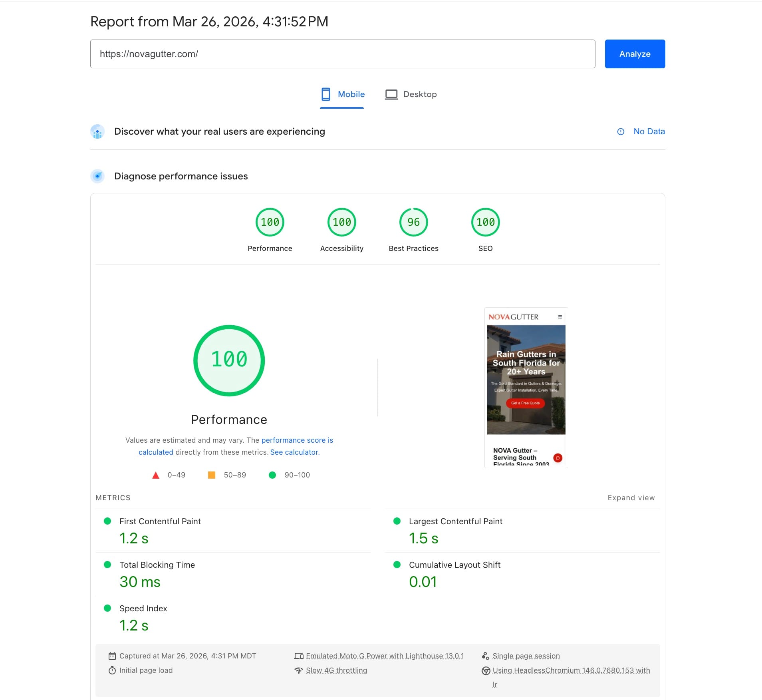This screenshot has width=762, height=700.
Task: Select the Mobile tab
Action: 342,94
